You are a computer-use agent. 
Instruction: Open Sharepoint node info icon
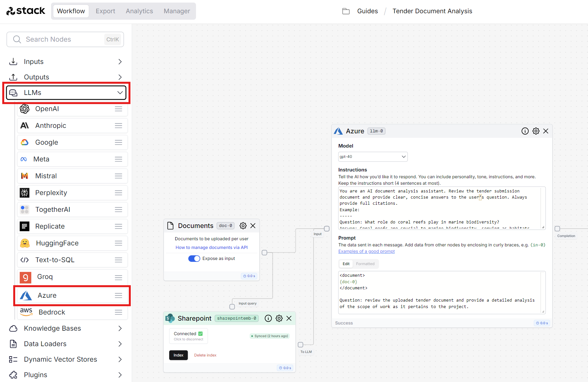(x=268, y=318)
